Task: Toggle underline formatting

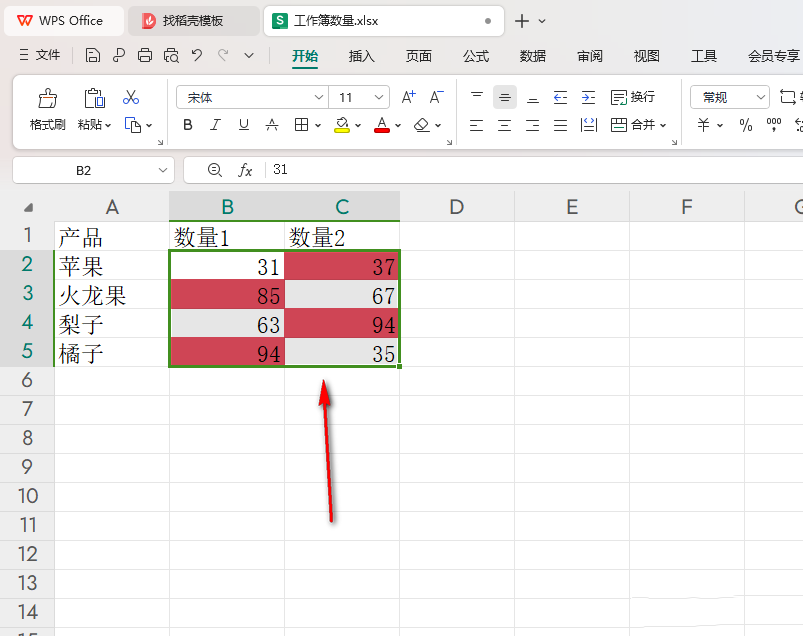Action: pos(244,125)
